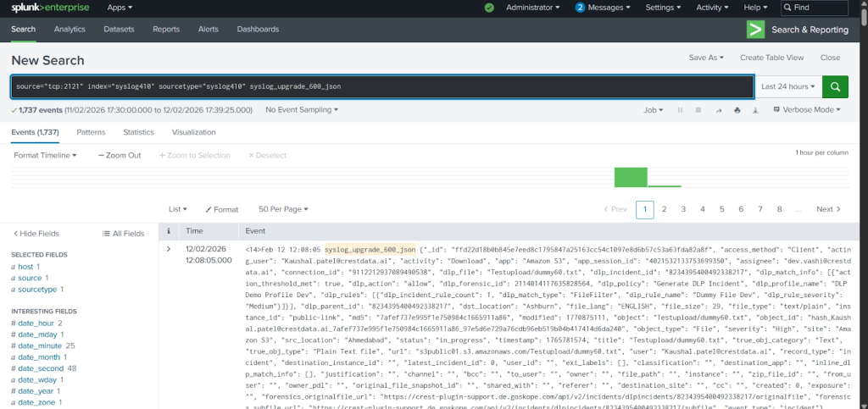Go to results page 3
The image size is (868, 409).
684,209
